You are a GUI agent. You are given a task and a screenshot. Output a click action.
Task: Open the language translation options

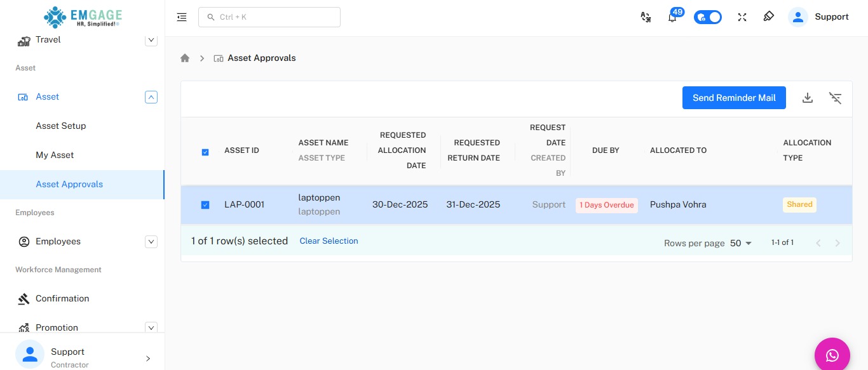(x=646, y=17)
